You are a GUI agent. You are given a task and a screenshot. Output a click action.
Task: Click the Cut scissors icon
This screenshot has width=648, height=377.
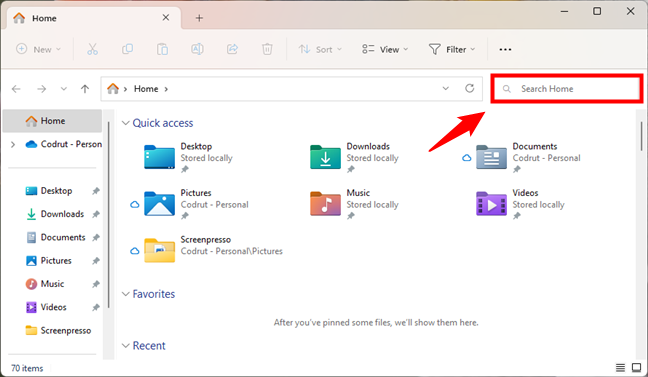(x=93, y=49)
